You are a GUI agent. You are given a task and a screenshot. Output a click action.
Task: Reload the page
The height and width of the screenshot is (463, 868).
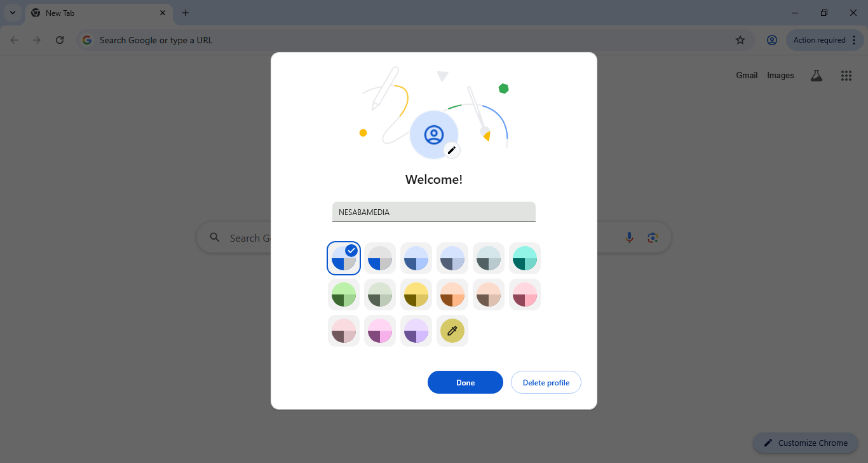60,40
